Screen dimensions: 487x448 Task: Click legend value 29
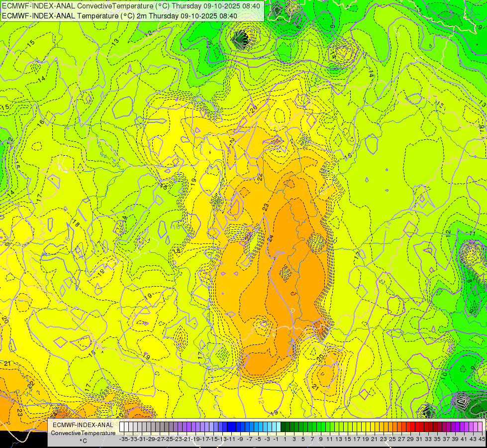410,440
